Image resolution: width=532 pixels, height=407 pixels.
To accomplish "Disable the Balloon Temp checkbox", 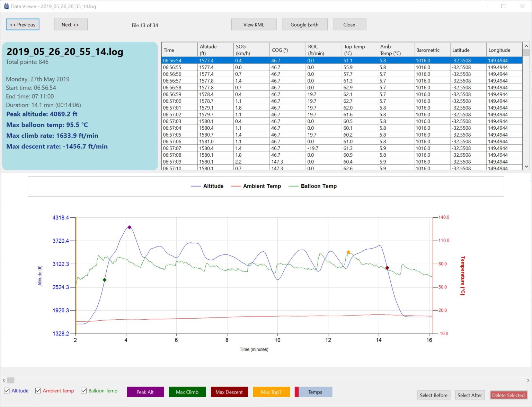I will click(x=84, y=391).
